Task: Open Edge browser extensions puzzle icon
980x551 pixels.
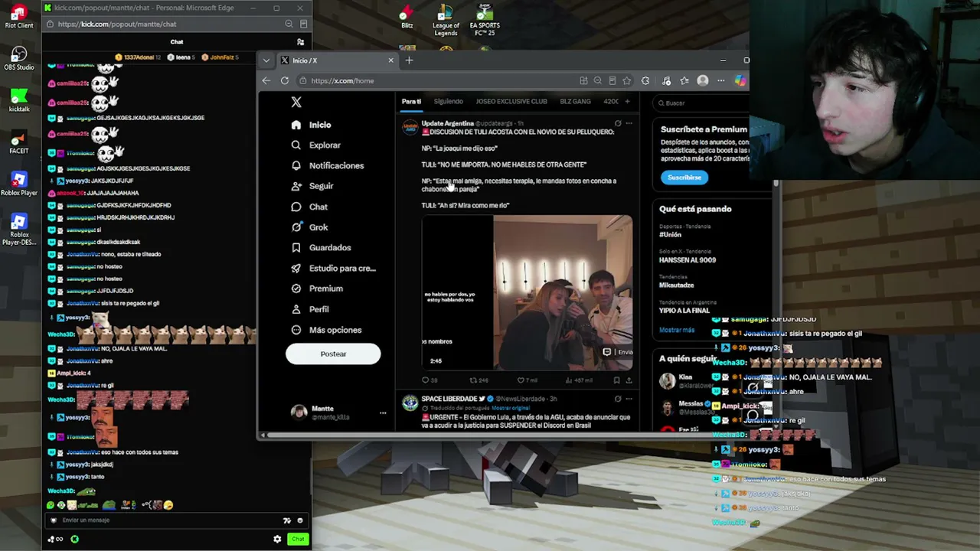Action: coord(645,80)
